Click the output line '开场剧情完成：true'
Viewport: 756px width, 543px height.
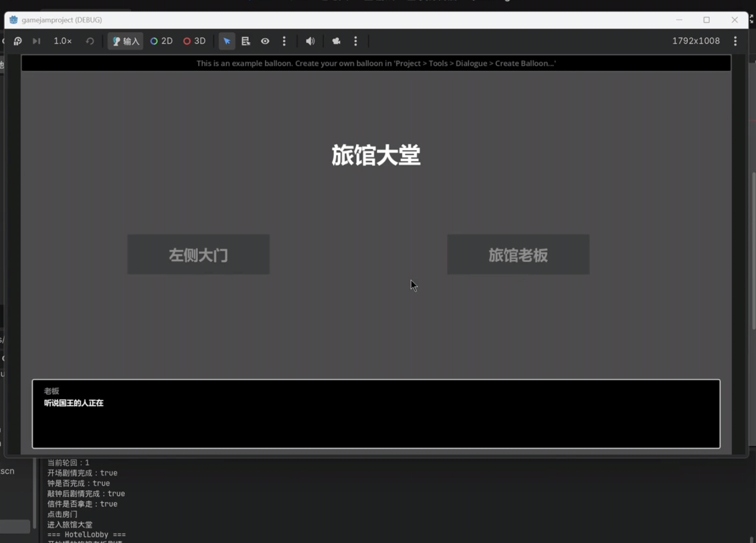82,473
